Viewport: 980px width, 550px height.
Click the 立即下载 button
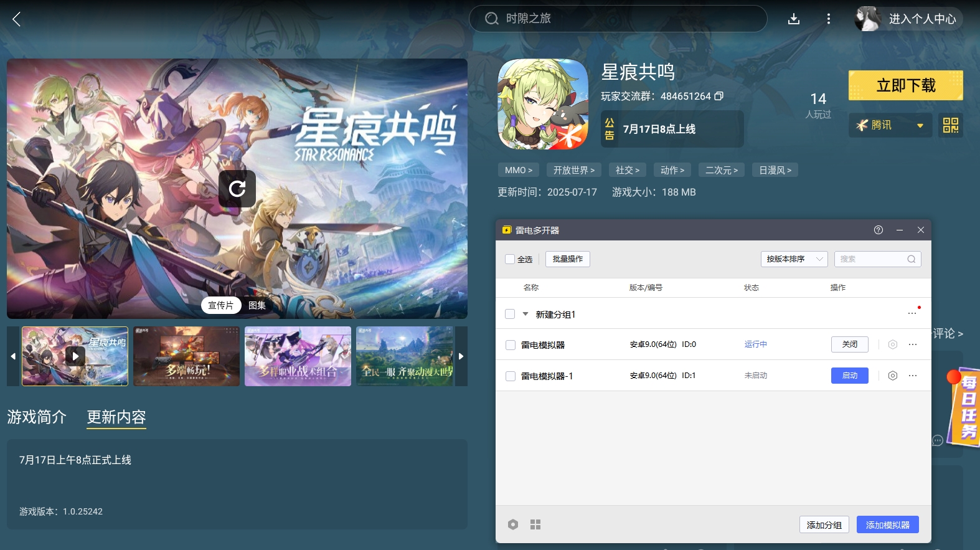click(906, 85)
